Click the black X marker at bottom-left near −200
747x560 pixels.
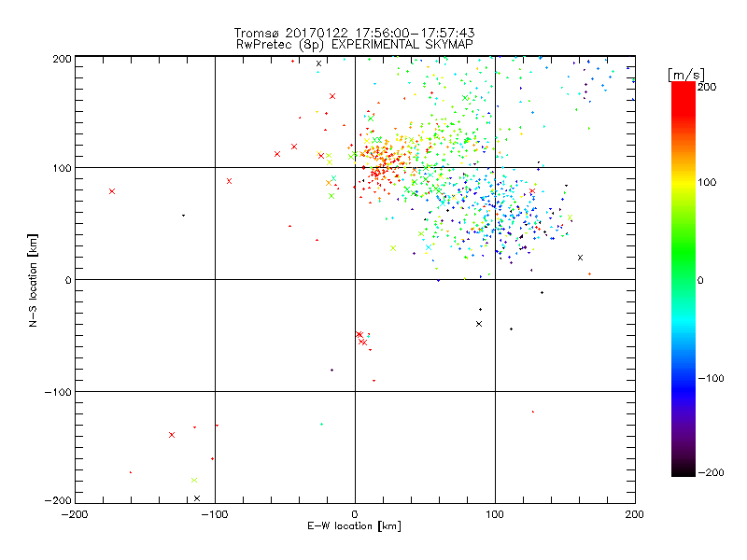(x=197, y=498)
